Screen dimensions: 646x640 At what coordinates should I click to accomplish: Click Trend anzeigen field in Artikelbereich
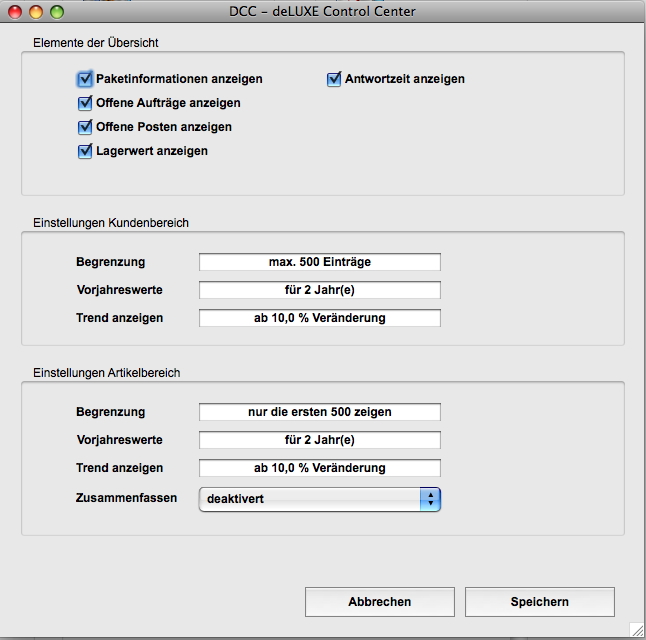point(319,468)
